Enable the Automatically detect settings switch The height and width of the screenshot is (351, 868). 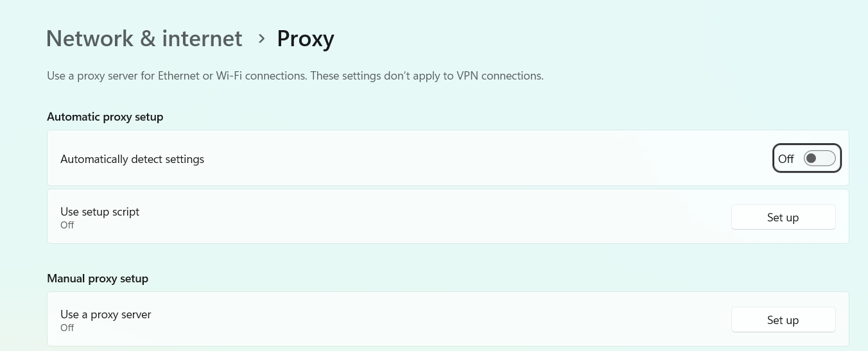tap(819, 158)
